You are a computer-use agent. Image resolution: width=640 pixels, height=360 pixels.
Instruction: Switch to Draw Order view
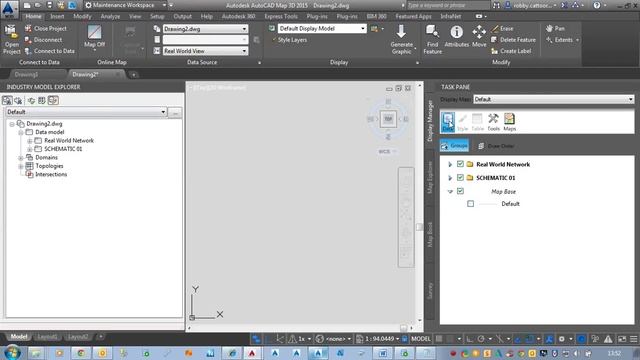pos(496,146)
